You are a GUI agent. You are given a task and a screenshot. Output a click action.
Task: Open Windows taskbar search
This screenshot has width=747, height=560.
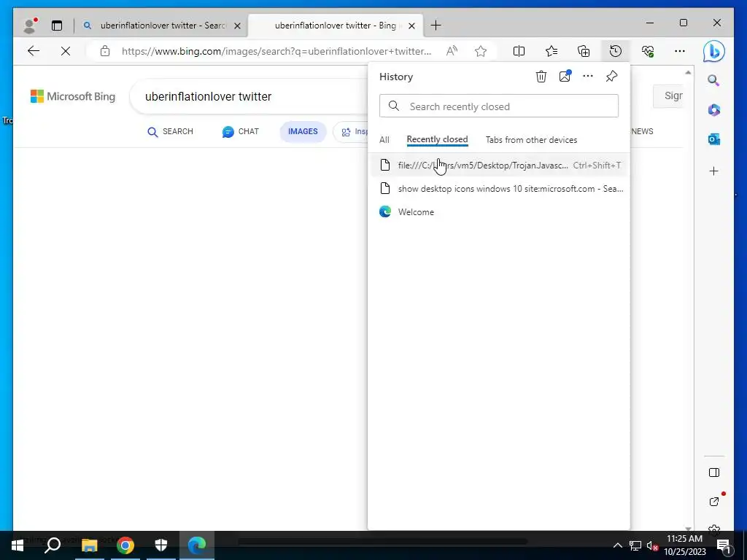click(53, 545)
